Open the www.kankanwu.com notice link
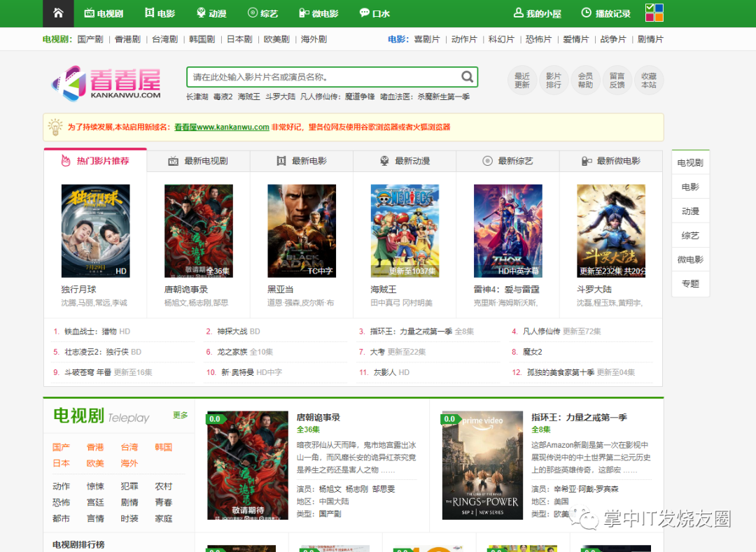Image resolution: width=756 pixels, height=552 pixels. pyautogui.click(x=222, y=127)
